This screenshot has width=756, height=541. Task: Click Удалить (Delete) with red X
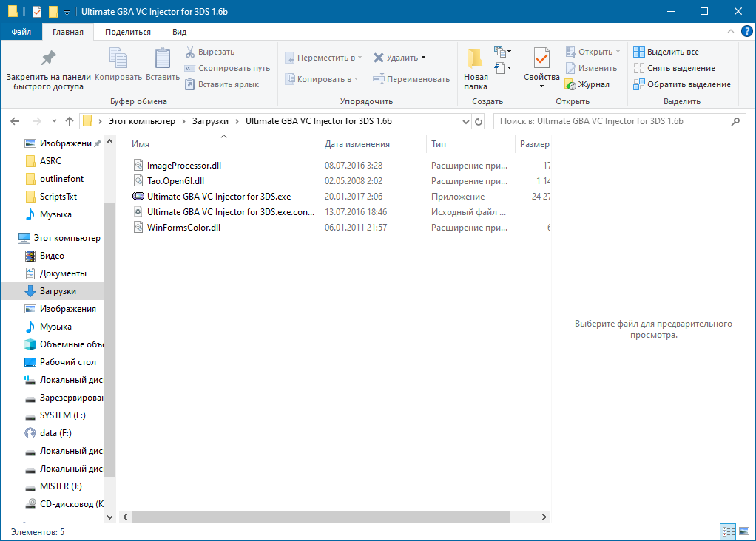tap(399, 58)
